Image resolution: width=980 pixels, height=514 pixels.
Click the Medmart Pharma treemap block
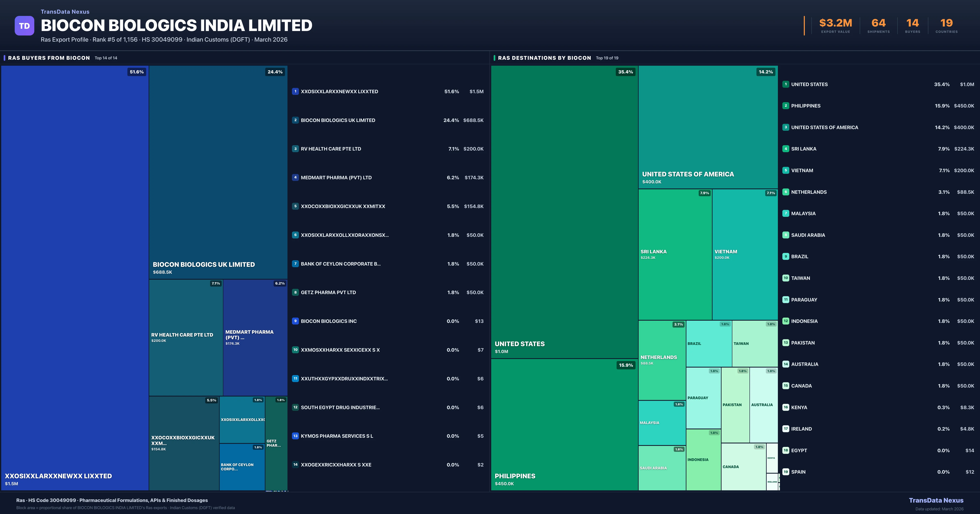click(x=255, y=337)
